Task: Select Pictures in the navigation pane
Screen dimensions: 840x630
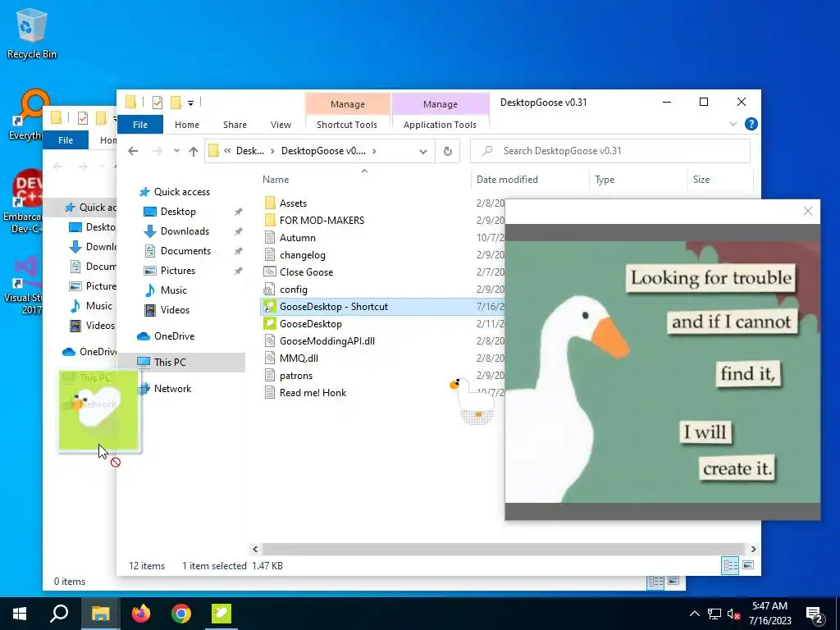Action: (x=178, y=271)
